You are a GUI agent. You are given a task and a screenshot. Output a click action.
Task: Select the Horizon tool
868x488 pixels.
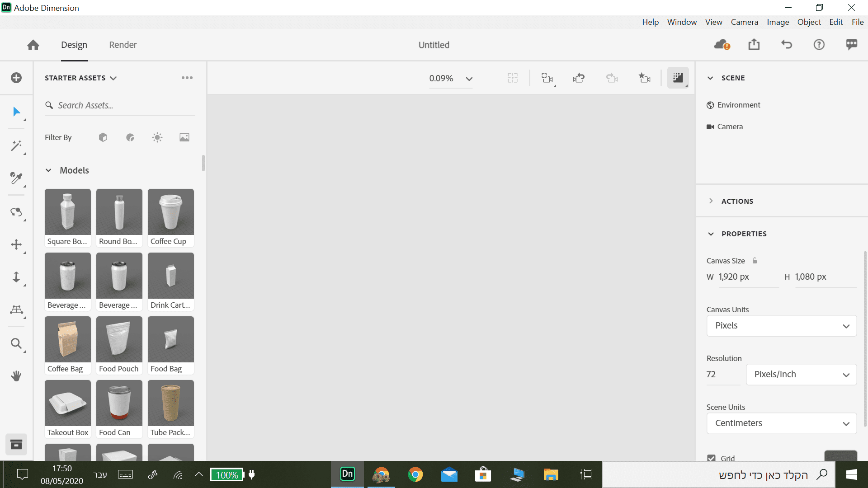16,310
